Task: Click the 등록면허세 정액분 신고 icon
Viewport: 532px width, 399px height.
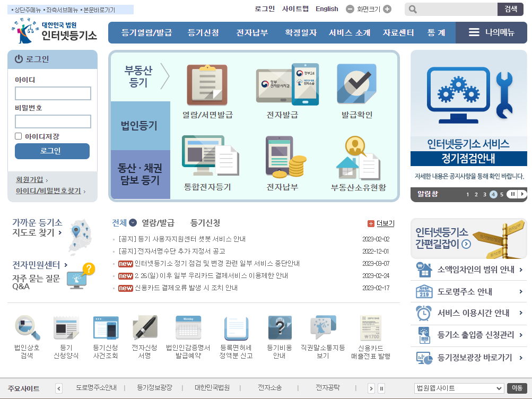Action: point(236,328)
